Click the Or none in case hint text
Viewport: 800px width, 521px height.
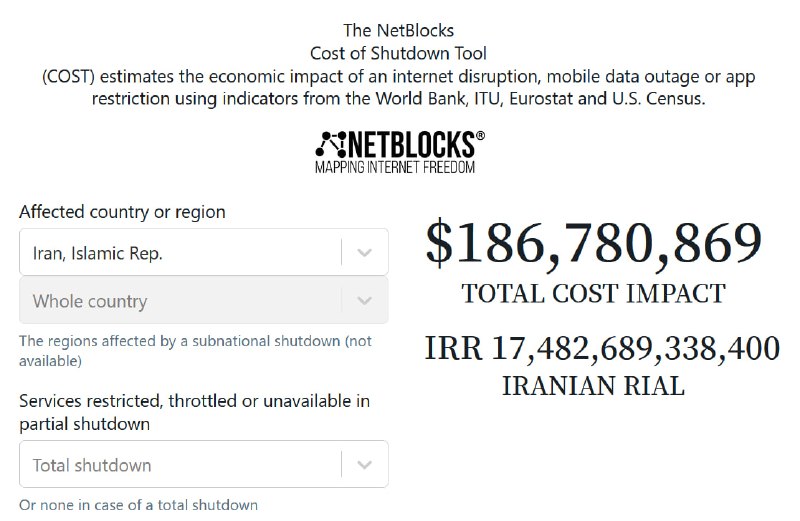(138, 505)
